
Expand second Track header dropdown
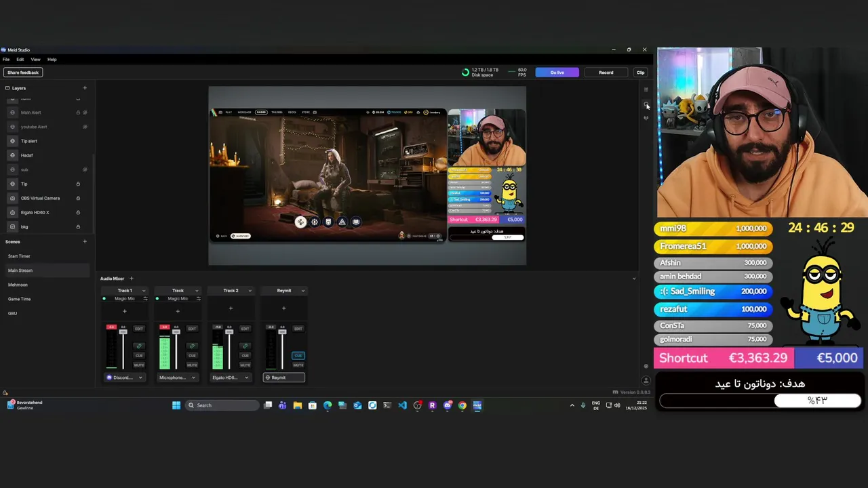(197, 291)
